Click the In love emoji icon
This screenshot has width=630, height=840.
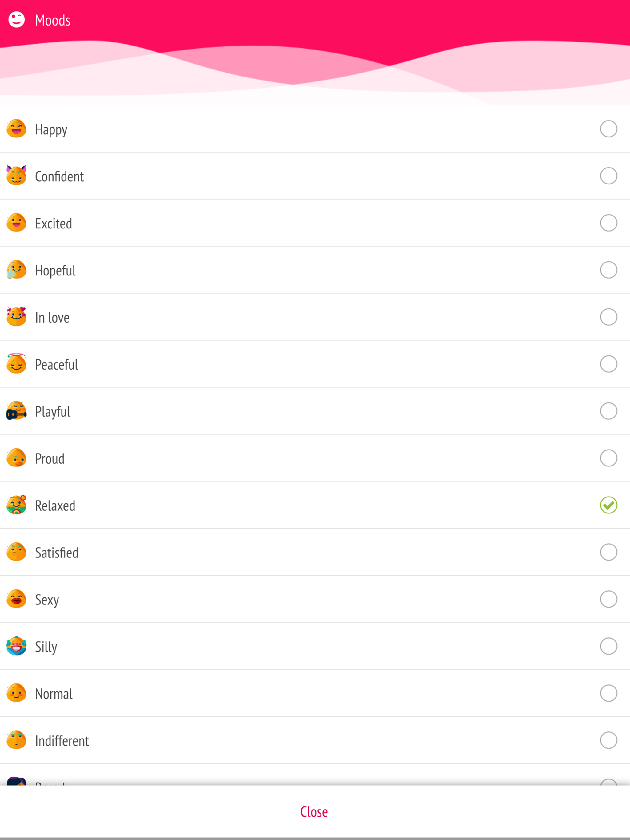17,317
